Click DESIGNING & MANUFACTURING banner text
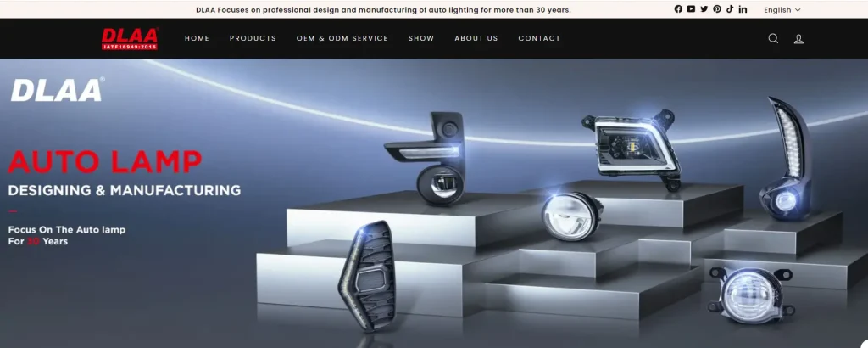868x348 pixels. (x=125, y=190)
